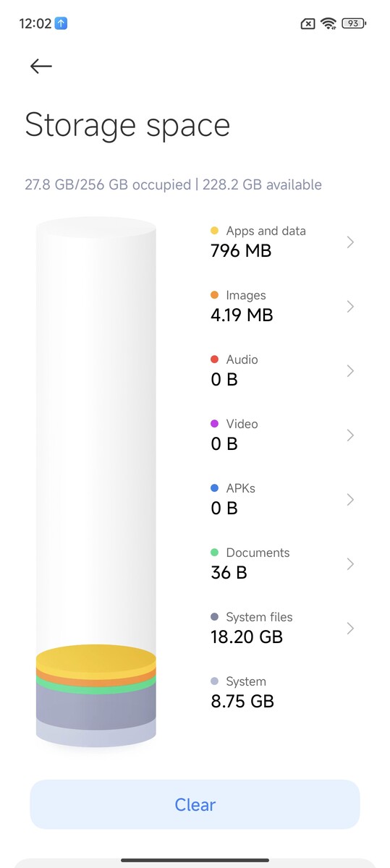Tap the Wi-Fi status icon
The height and width of the screenshot is (868, 390).
pos(329,23)
